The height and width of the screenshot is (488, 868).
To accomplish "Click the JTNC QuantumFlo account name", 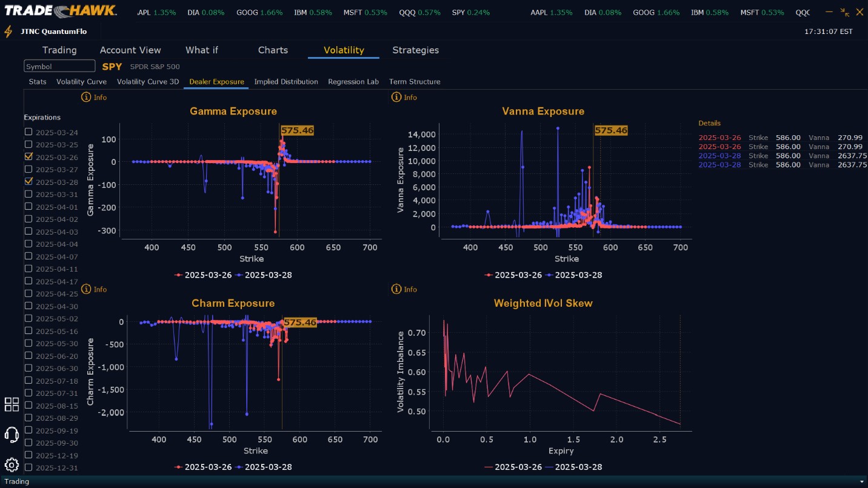I will 53,32.
